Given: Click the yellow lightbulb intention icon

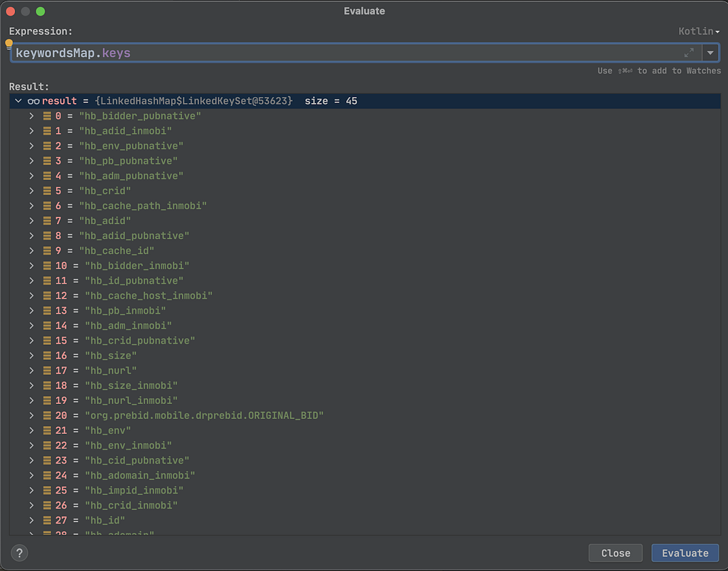Looking at the screenshot, I should click(x=9, y=43).
